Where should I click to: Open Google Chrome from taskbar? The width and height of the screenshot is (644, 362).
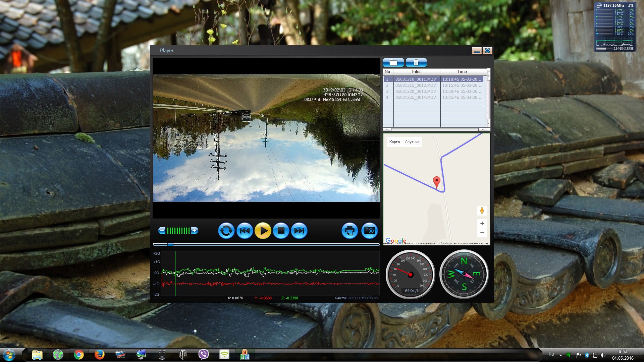pos(79,355)
